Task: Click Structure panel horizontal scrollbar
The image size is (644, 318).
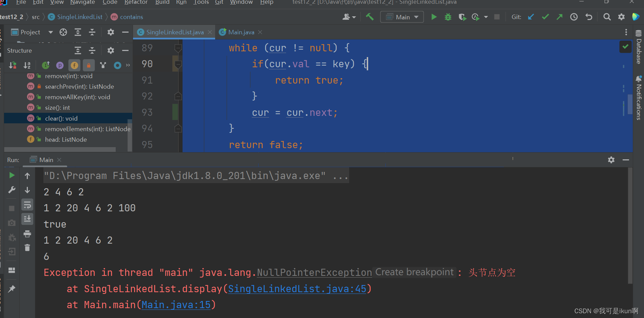Action: [x=60, y=149]
